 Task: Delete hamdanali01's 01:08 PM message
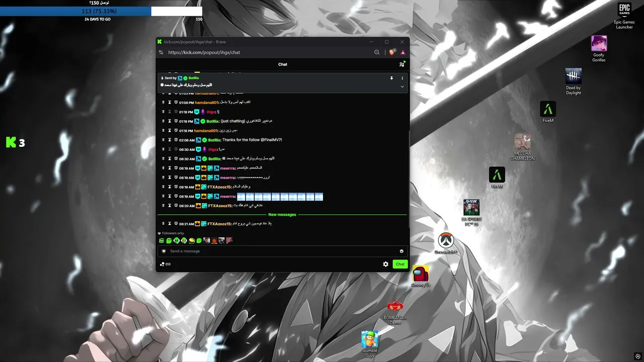pyautogui.click(x=163, y=103)
